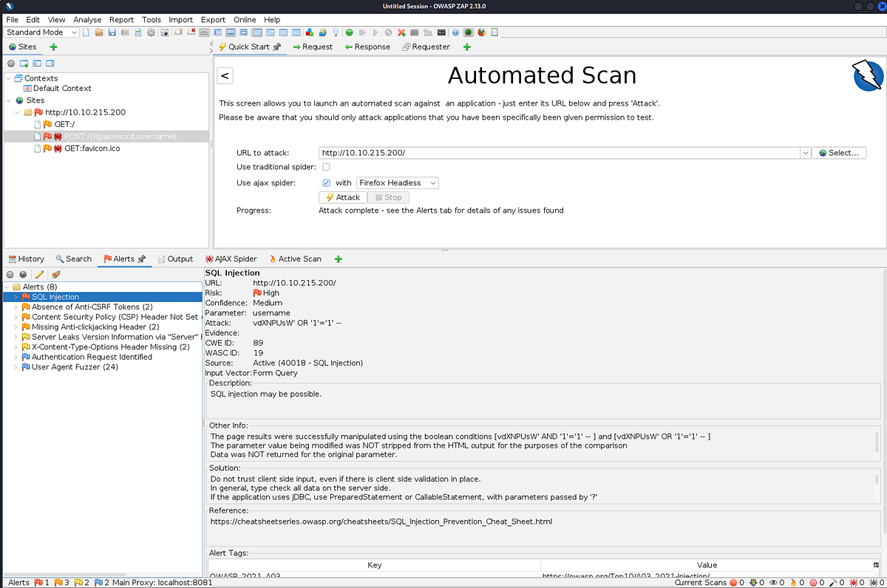The height and width of the screenshot is (588, 887).
Task: Click the back arrow button beside Automated Scan
Action: (x=225, y=75)
